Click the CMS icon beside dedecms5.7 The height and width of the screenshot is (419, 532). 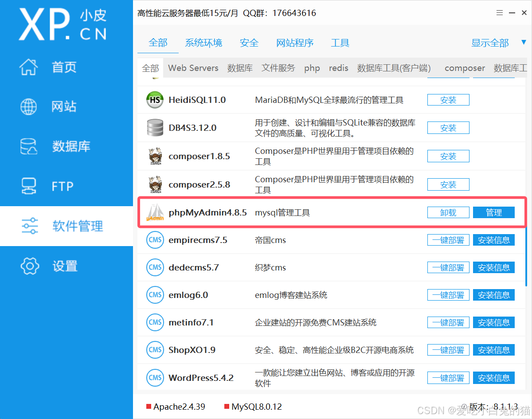coord(155,268)
